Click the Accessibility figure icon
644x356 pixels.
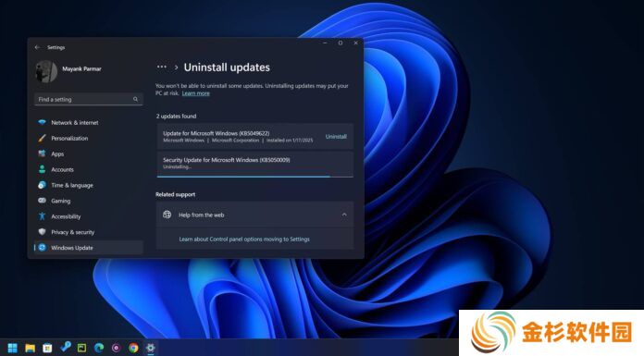42,216
